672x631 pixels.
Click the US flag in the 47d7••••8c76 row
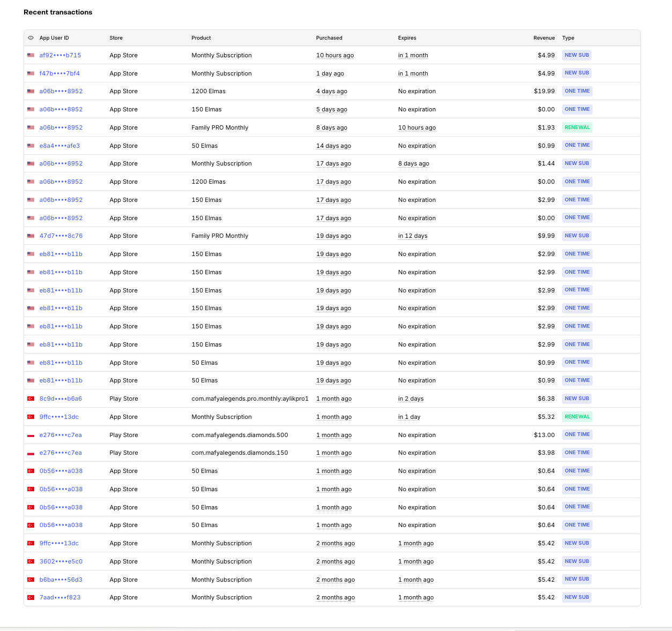click(31, 236)
